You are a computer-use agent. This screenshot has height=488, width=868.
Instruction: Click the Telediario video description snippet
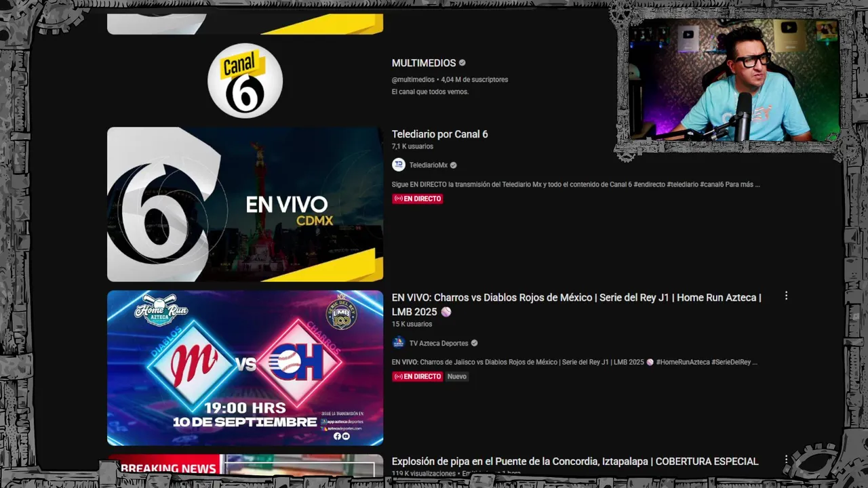[x=576, y=184]
